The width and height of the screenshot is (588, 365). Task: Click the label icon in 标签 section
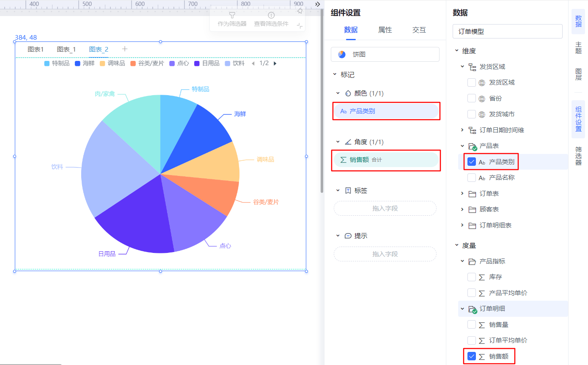pyautogui.click(x=348, y=191)
